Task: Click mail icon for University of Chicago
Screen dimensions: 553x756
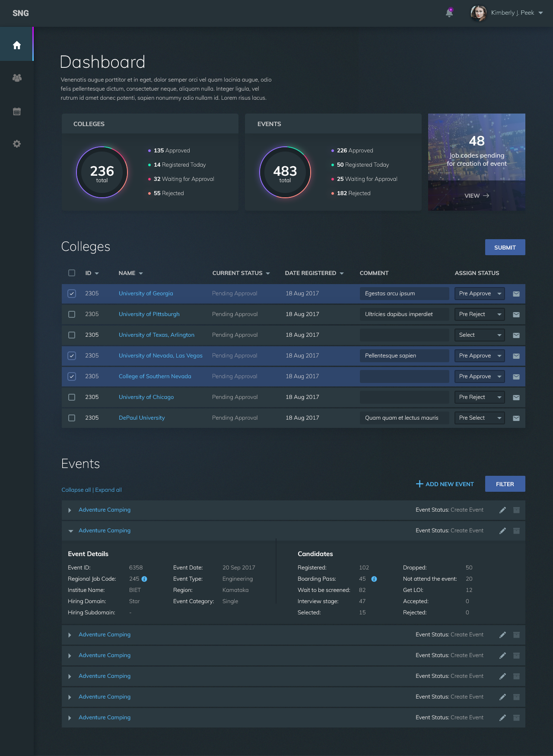Action: (516, 397)
